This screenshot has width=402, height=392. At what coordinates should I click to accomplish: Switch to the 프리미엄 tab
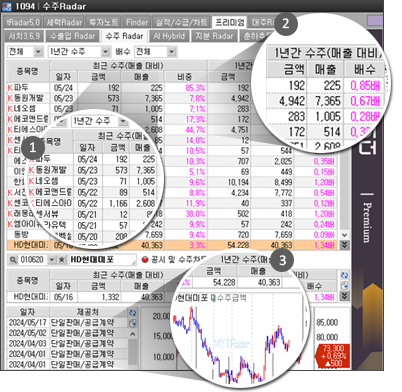coord(230,22)
